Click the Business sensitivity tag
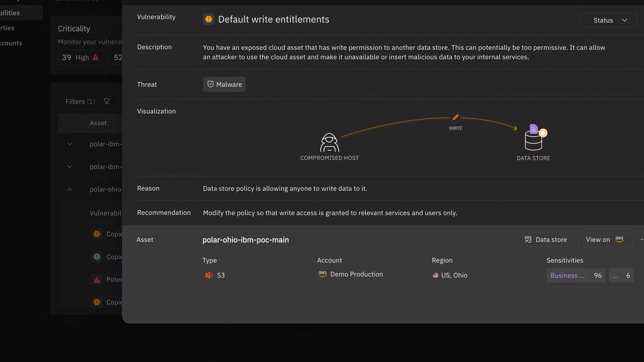The image size is (644, 362). pos(568,275)
